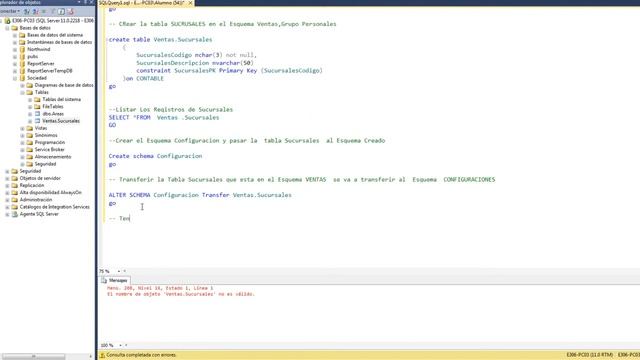Select Seguridad under the Sociedad database
640x360 pixels.
[45, 164]
